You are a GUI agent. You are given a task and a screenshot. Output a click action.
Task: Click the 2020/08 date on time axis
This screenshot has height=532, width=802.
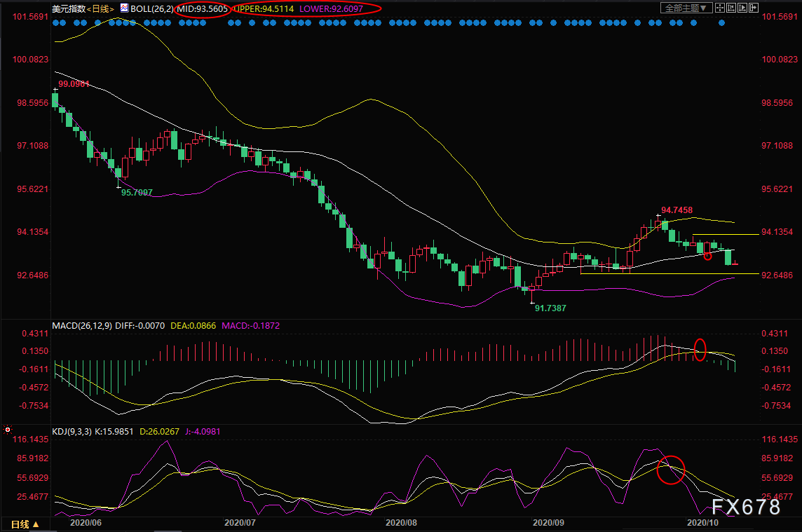(402, 523)
